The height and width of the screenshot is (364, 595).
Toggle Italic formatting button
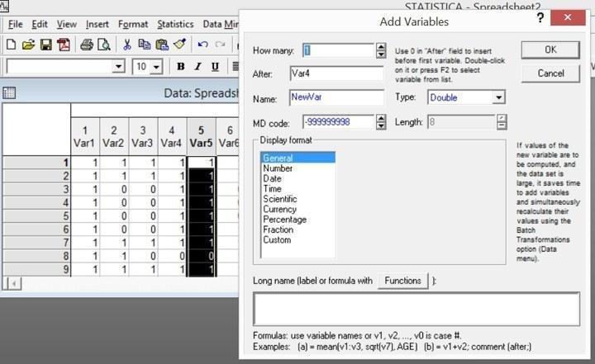[x=198, y=67]
